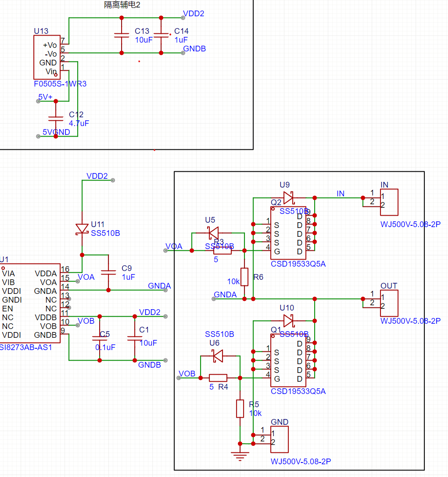Select the GNDB net label beside C14

194,49
